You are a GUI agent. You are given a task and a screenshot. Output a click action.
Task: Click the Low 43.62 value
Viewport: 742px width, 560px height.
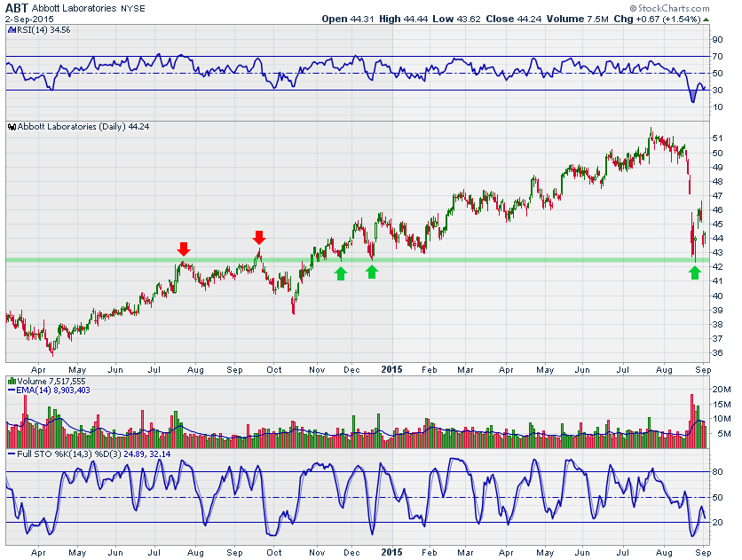pyautogui.click(x=457, y=19)
